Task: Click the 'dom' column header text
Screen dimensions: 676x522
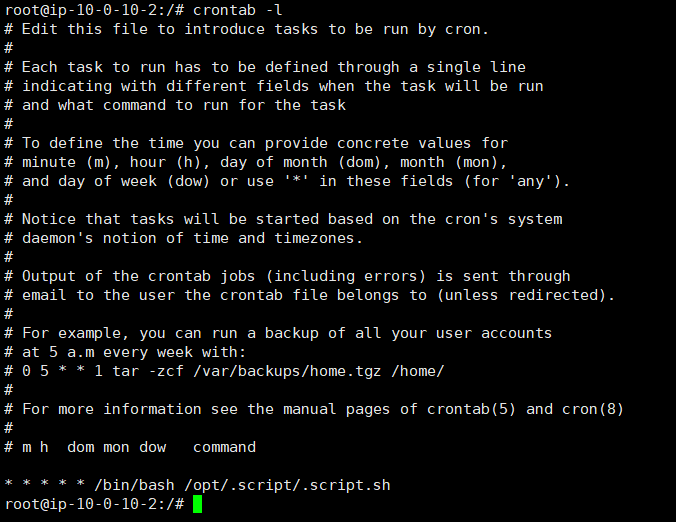Action: (x=81, y=447)
